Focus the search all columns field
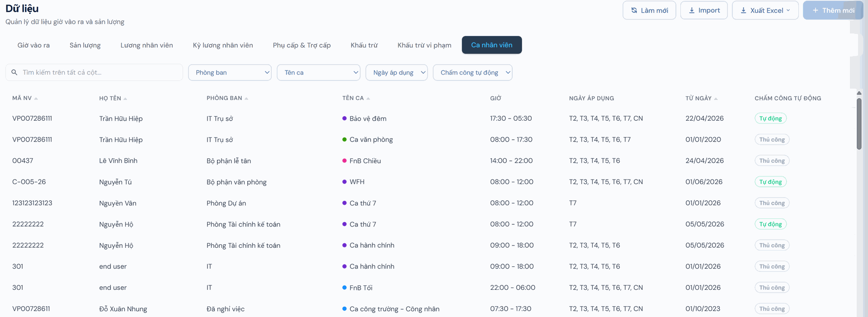 94,72
